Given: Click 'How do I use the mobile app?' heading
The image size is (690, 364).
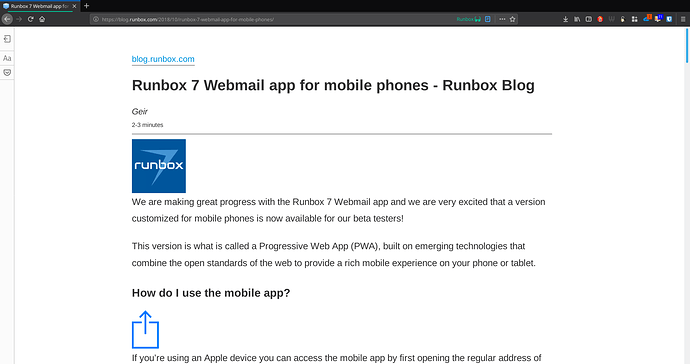Looking at the screenshot, I should coord(211,293).
